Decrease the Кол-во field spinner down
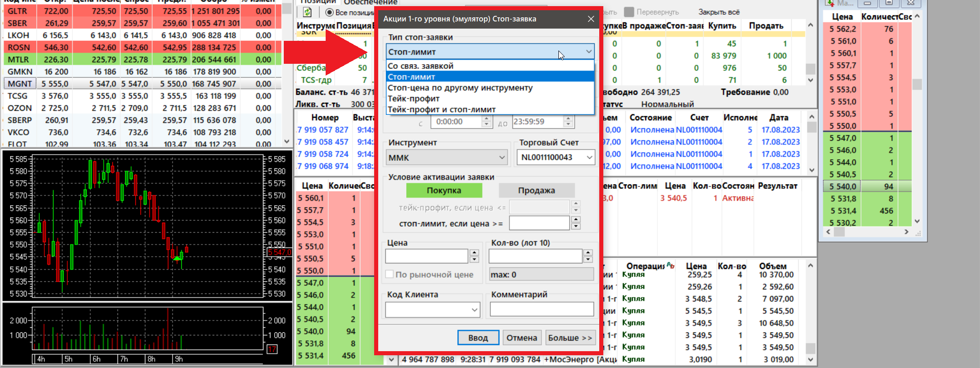This screenshot has width=980, height=368. tap(588, 259)
